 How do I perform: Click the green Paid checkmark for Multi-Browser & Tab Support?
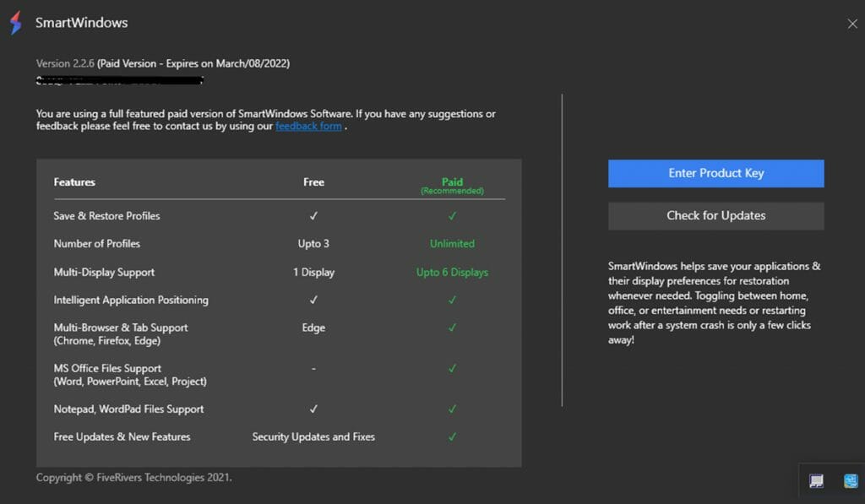point(452,328)
